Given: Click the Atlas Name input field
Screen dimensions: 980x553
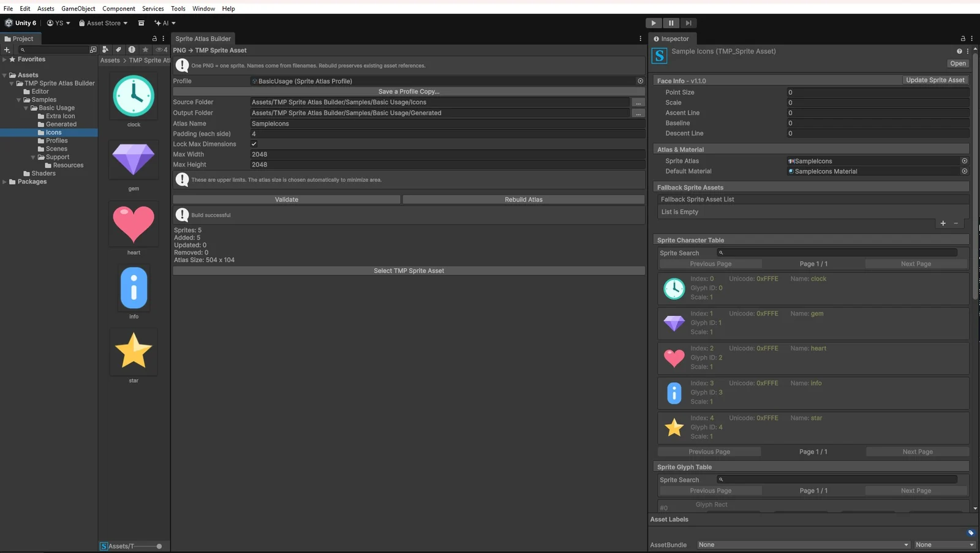Looking at the screenshot, I should click(x=448, y=124).
